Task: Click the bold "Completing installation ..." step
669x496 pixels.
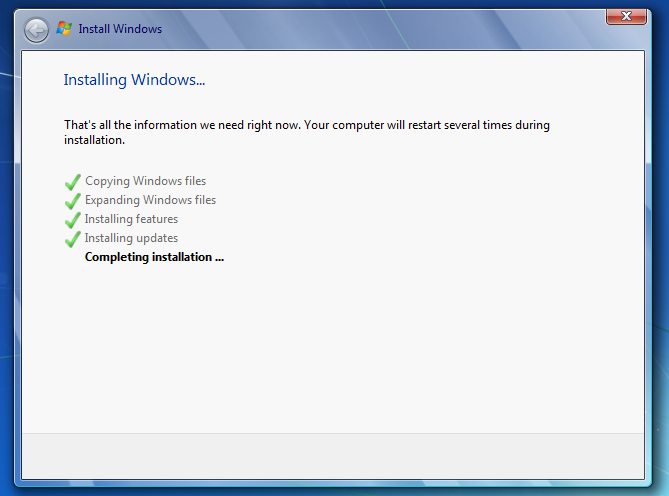Action: click(154, 257)
